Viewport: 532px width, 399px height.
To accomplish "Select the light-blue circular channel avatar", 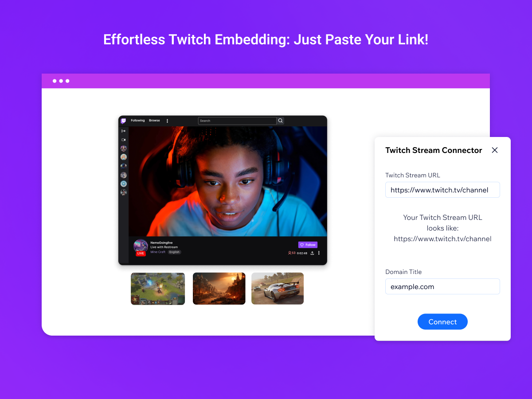I will (124, 184).
